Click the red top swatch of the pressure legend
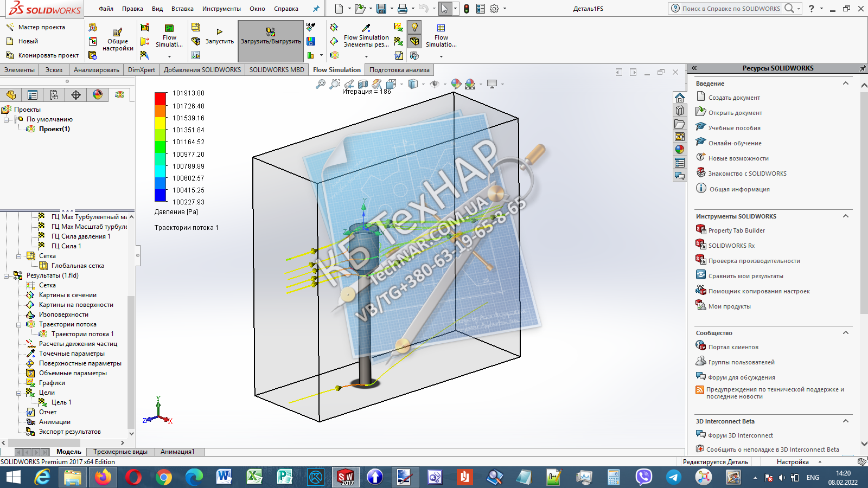This screenshot has height=488, width=868. 161,99
